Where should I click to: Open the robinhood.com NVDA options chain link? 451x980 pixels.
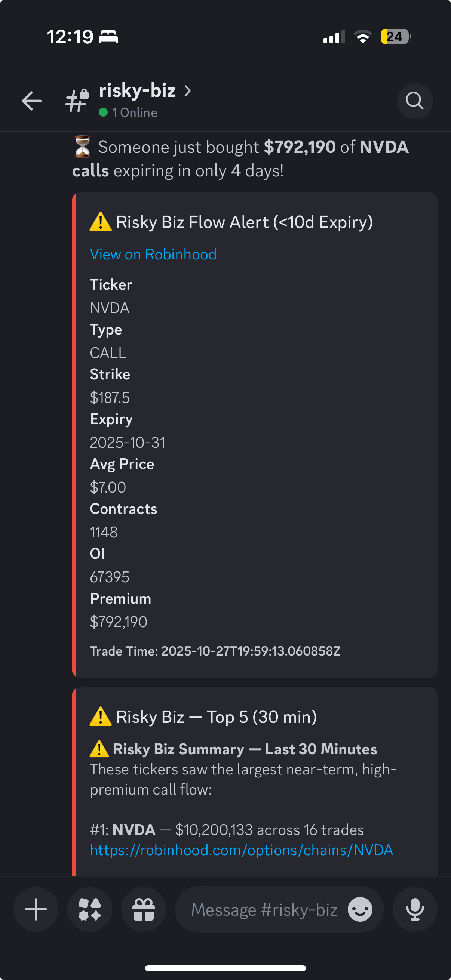[241, 850]
